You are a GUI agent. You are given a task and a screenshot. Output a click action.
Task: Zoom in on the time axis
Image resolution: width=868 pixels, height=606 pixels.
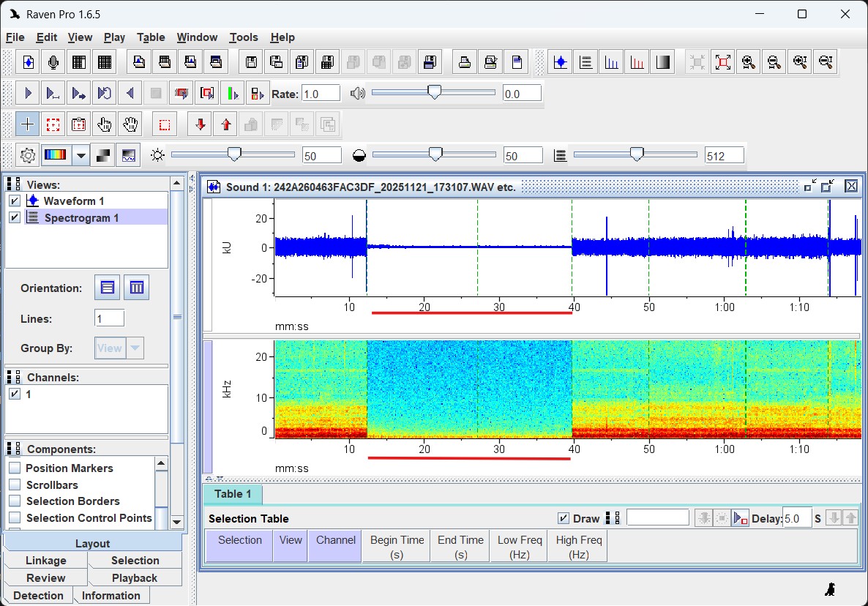coord(748,61)
